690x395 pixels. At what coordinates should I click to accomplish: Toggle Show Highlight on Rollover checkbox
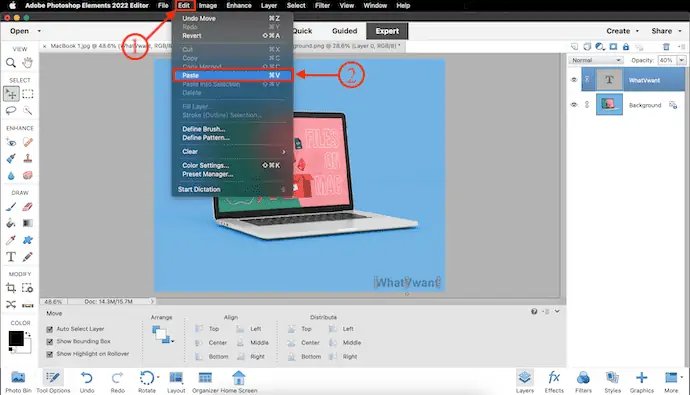[50, 354]
